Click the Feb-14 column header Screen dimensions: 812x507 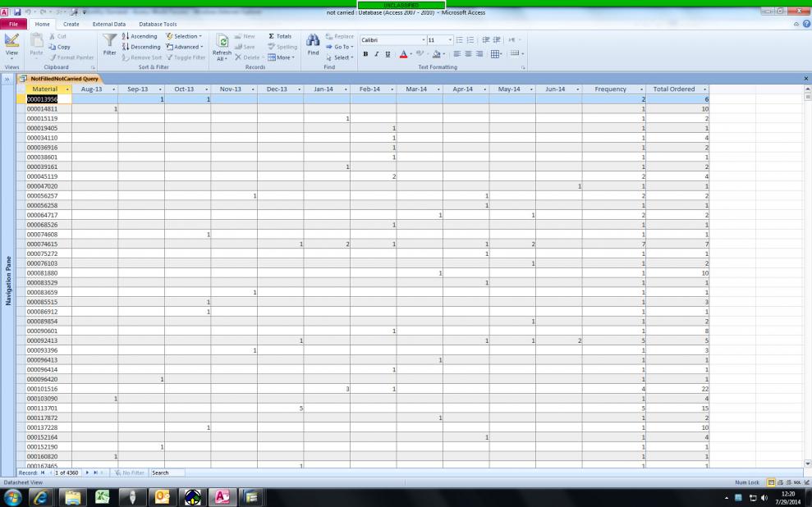pyautogui.click(x=373, y=89)
